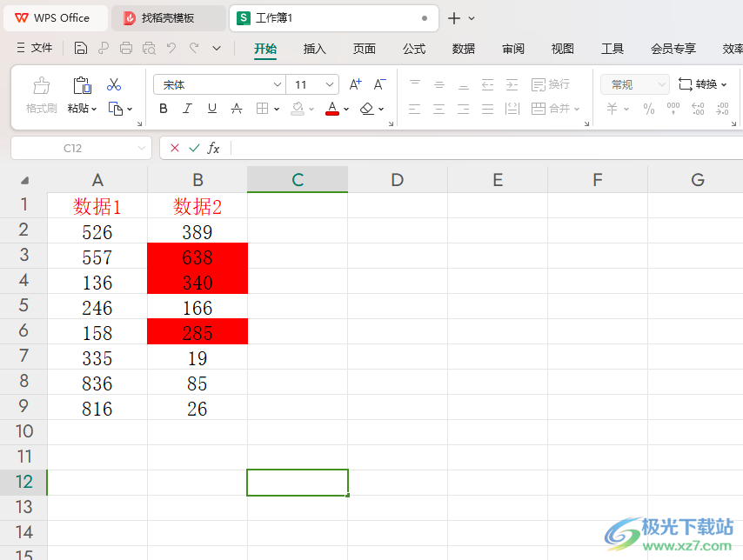
Task: Open the 视图 View tab
Action: 562,49
